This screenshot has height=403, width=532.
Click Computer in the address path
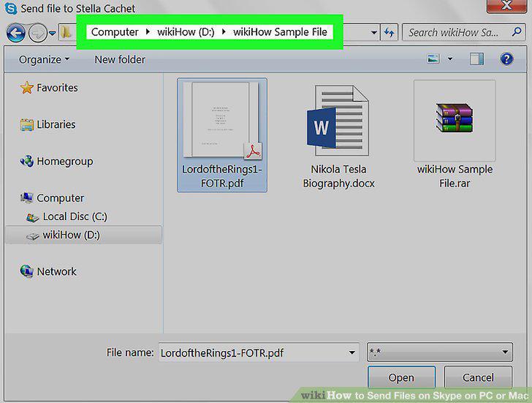coord(115,32)
